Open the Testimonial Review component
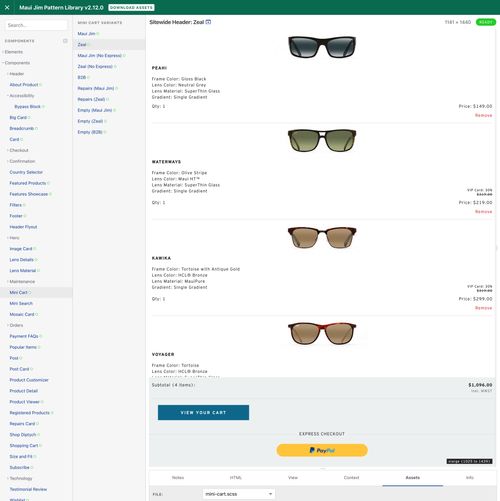 tap(28, 489)
